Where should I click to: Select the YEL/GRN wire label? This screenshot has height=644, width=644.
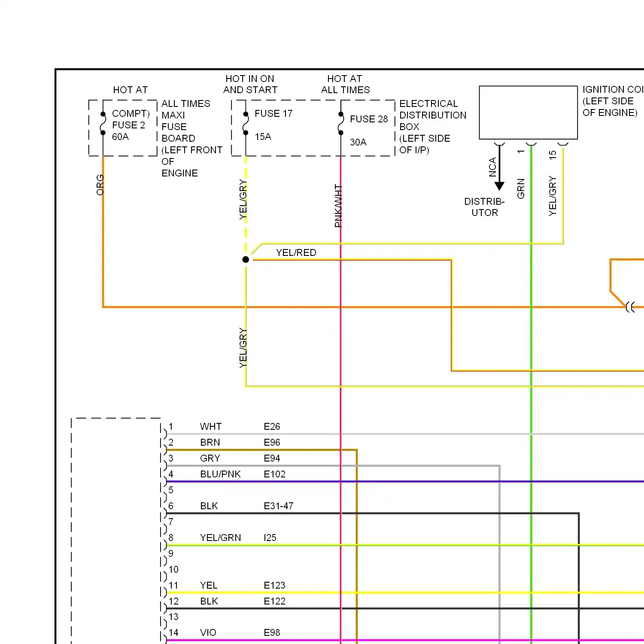pyautogui.click(x=220, y=538)
